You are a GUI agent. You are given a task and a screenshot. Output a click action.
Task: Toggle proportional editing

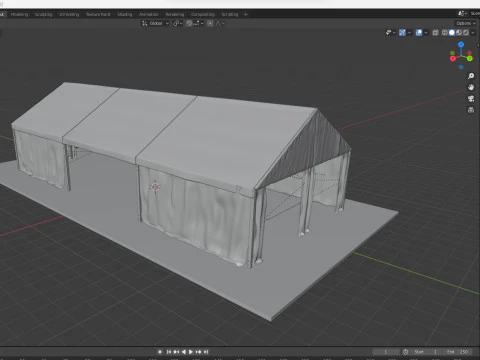[210, 23]
